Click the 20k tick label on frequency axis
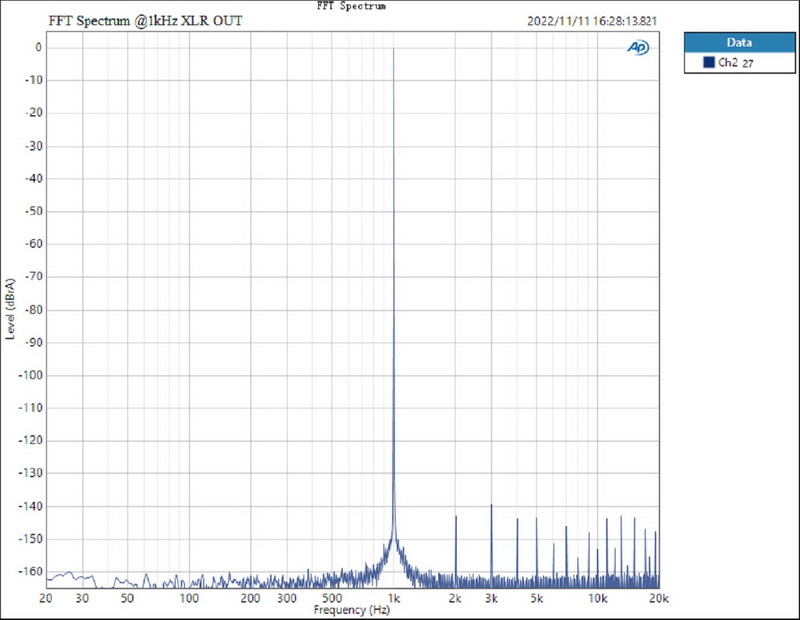The height and width of the screenshot is (620, 800). point(659,598)
